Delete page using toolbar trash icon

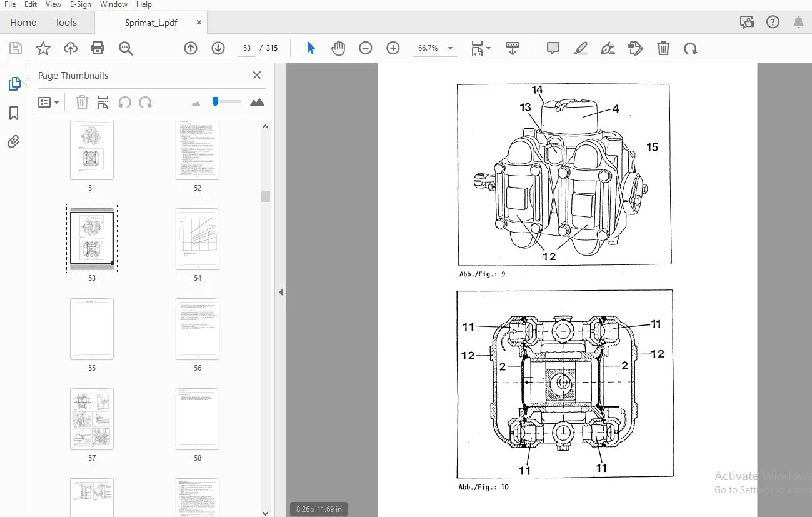coord(663,48)
